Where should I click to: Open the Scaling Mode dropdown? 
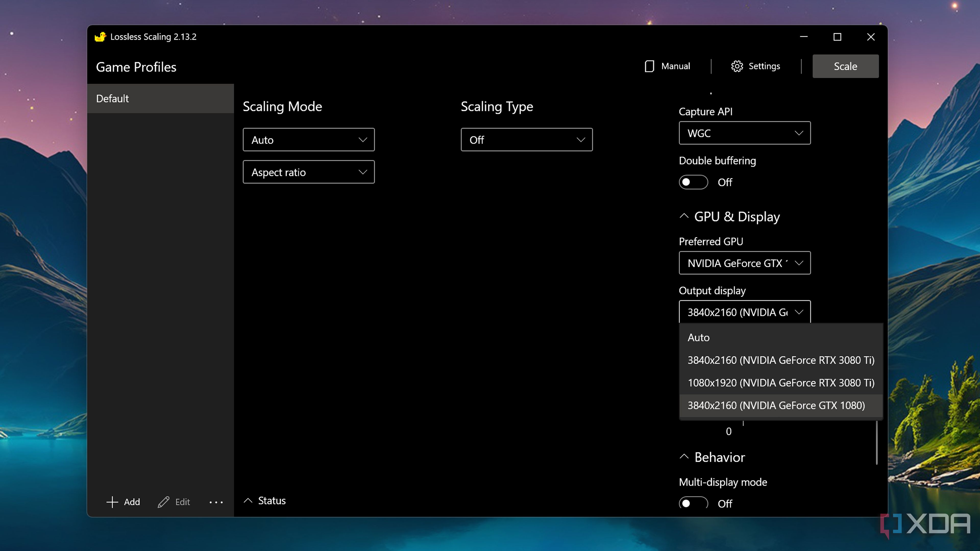(x=309, y=140)
